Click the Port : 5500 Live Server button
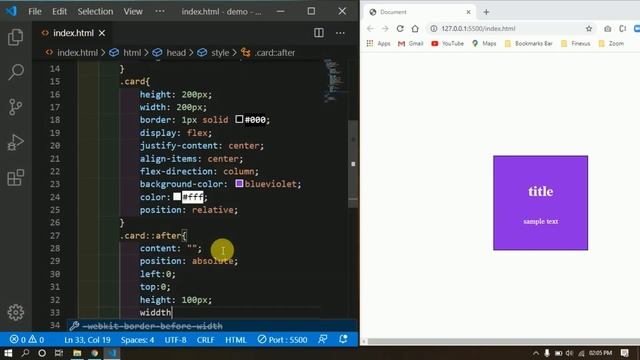640x360 pixels. [x=282, y=340]
